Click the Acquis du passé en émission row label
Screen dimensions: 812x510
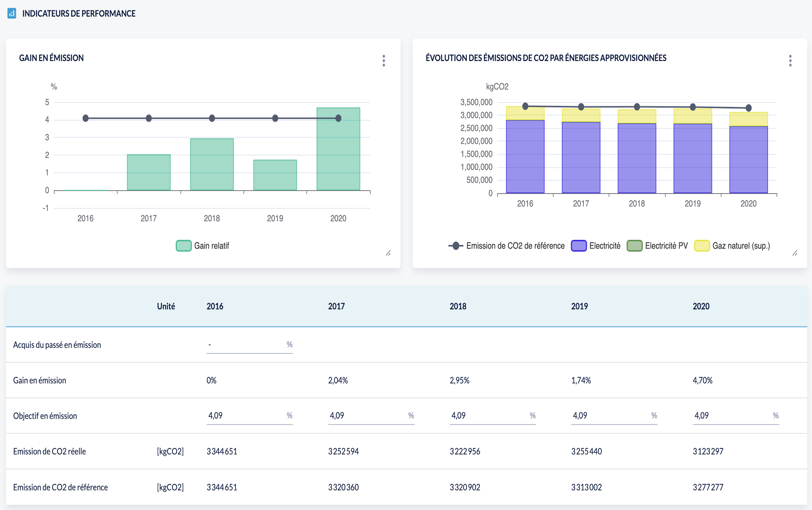point(57,345)
